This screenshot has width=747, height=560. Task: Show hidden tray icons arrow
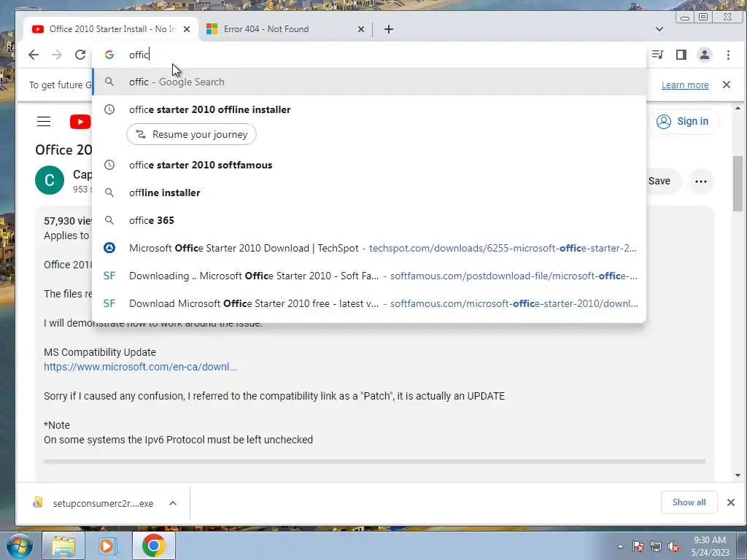620,546
